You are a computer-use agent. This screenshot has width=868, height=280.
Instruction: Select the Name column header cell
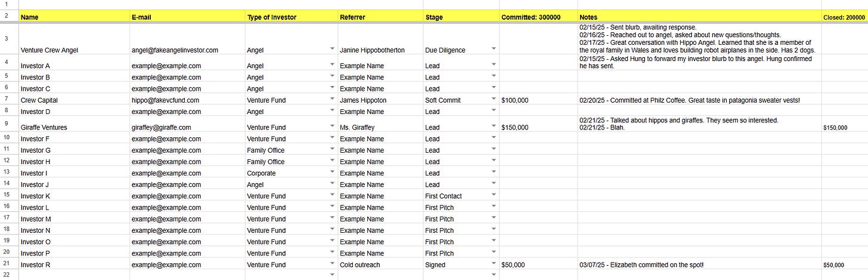[x=75, y=17]
